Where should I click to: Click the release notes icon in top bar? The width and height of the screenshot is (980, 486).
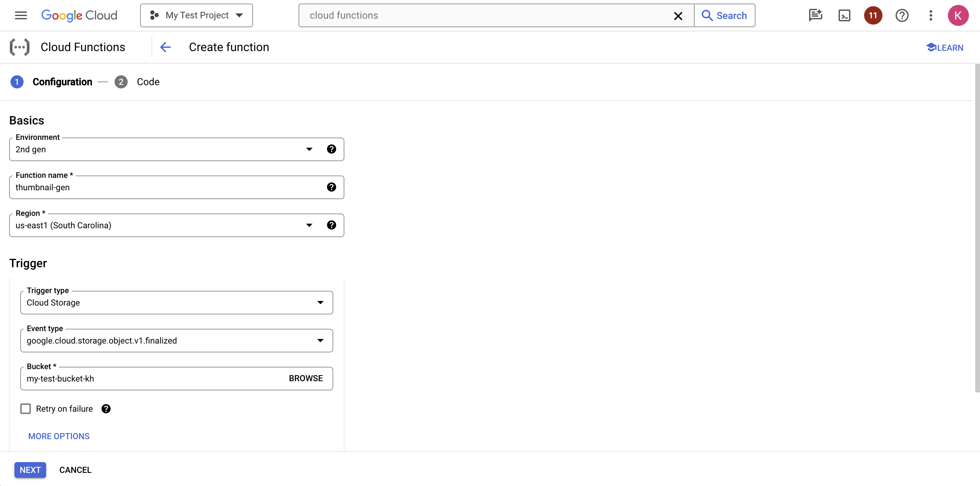point(815,15)
